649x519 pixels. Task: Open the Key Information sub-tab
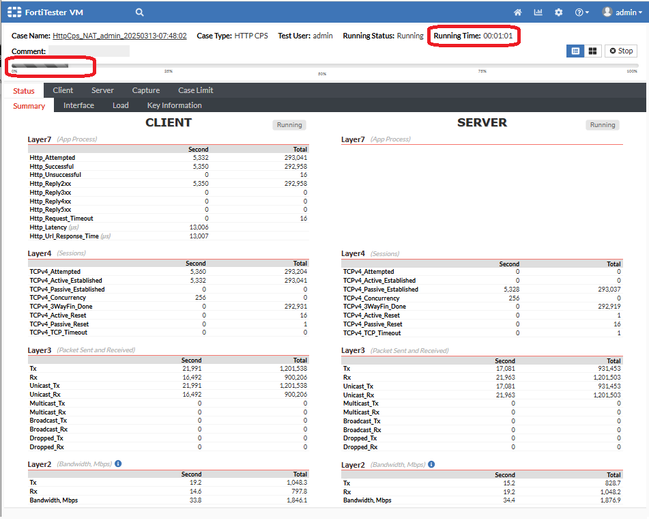(x=174, y=105)
